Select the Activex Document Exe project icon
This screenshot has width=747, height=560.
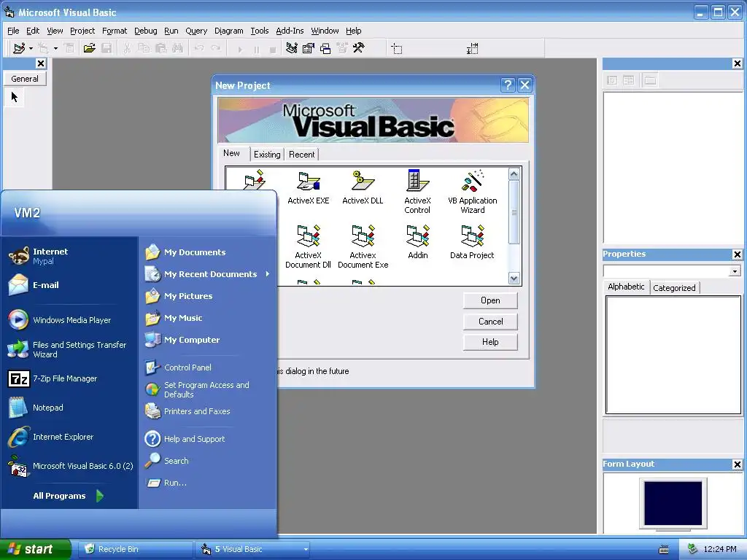coord(363,246)
